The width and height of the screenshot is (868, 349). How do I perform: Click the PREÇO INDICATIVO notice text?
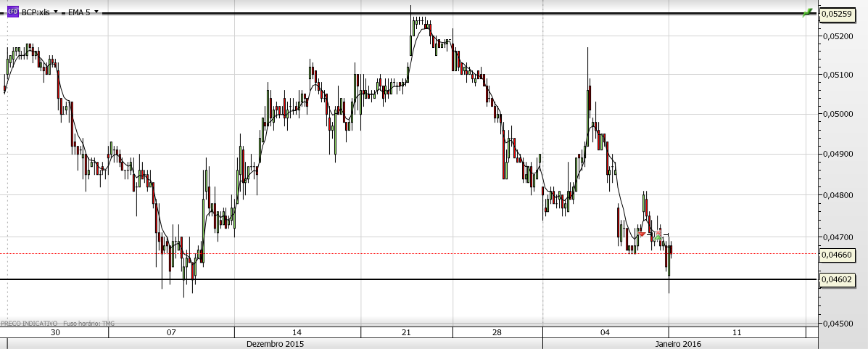click(29, 323)
